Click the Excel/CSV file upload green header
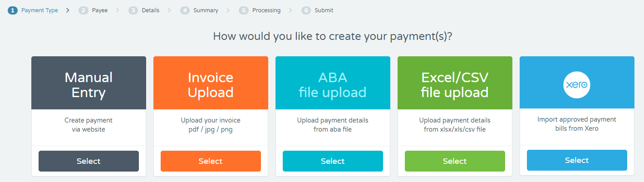Viewport: 644px width, 182px height. pos(455,83)
